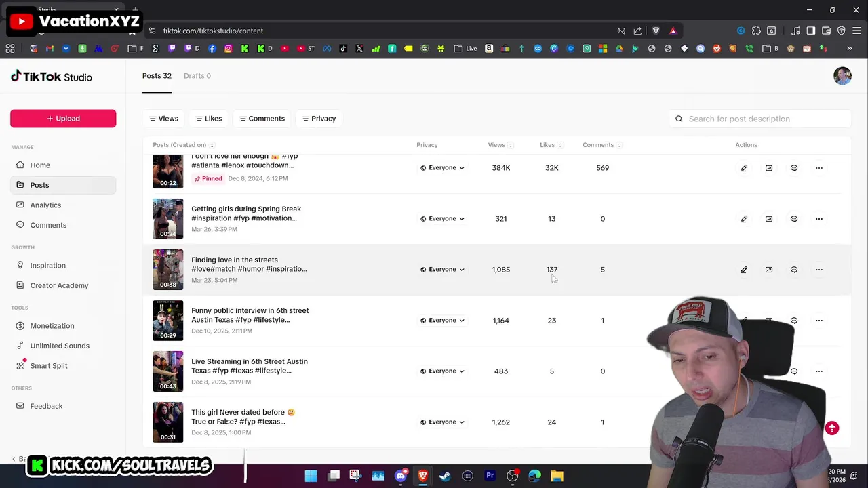The image size is (868, 488).
Task: View analytics for Spring Break post
Action: (769, 219)
